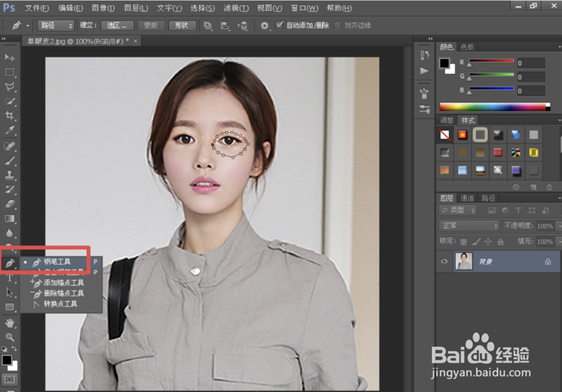Select the Crop tool
The width and height of the screenshot is (562, 392).
(10, 115)
